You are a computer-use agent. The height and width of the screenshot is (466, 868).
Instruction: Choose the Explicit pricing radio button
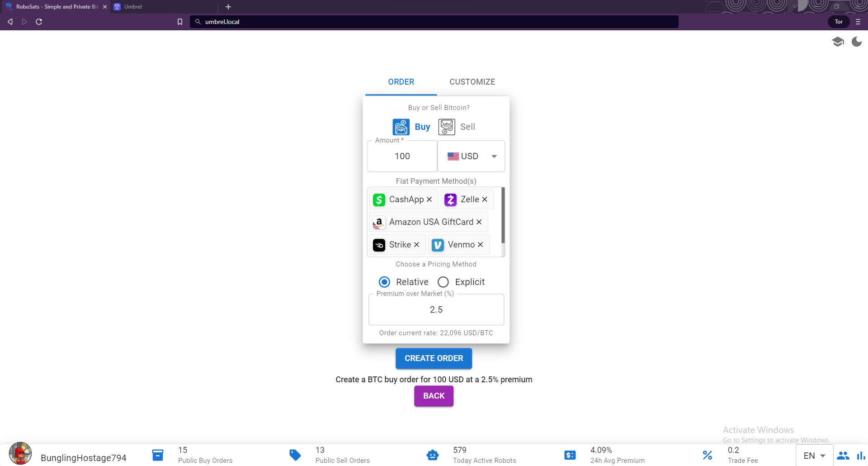click(x=443, y=282)
